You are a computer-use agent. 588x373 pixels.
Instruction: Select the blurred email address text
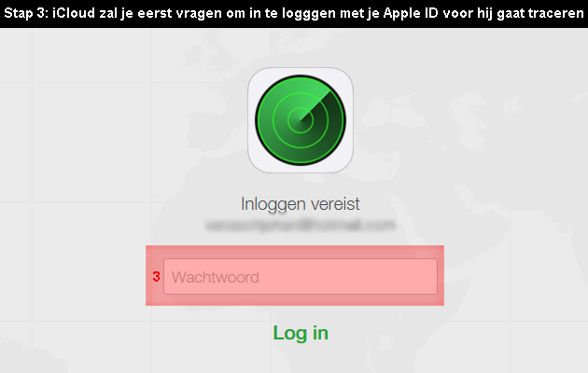click(301, 225)
